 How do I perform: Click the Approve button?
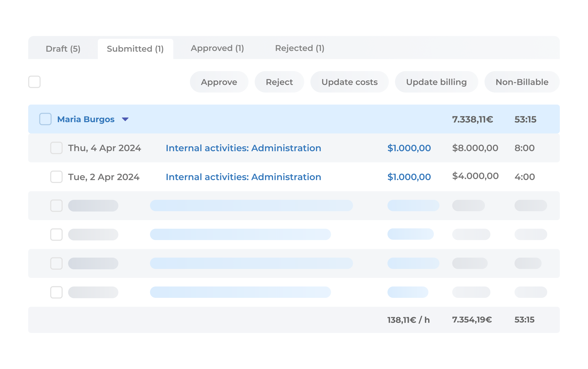(219, 82)
